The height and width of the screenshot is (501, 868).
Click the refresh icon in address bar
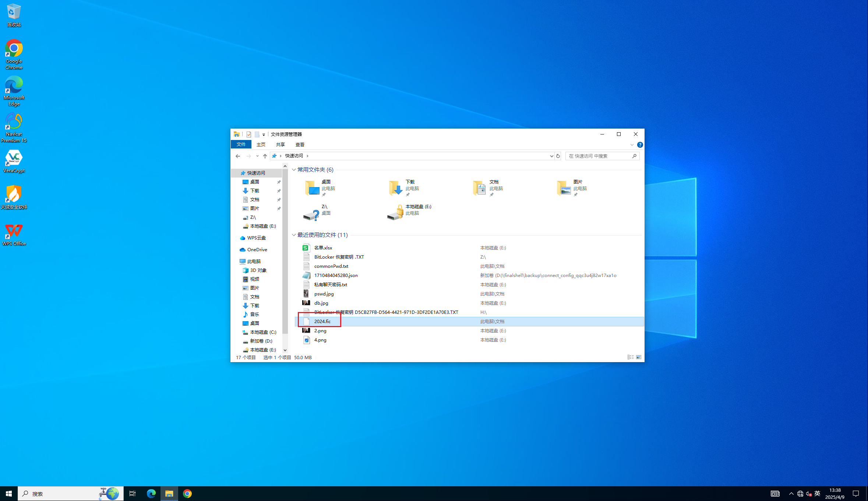558,156
